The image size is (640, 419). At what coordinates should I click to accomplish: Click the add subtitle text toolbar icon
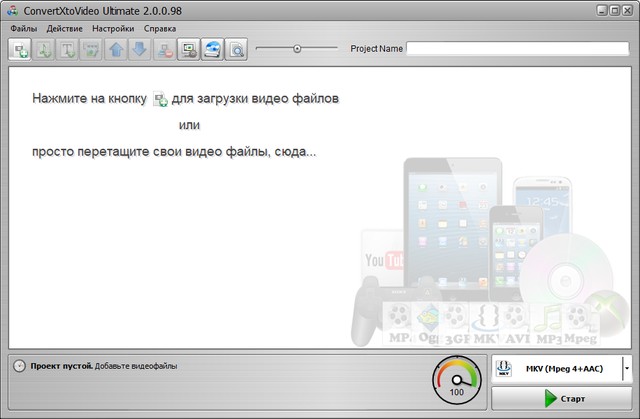[68, 49]
